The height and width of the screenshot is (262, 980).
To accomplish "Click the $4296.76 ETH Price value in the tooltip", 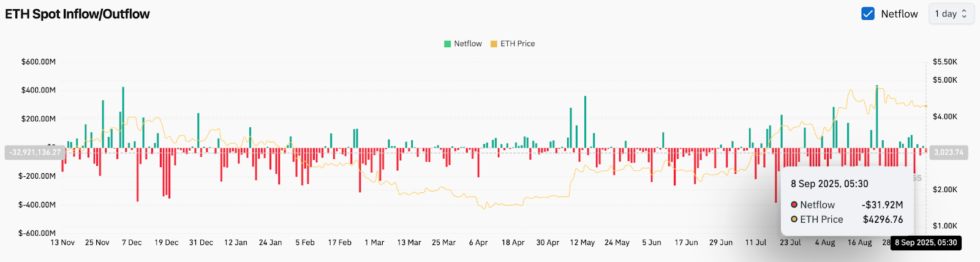I will (x=883, y=220).
